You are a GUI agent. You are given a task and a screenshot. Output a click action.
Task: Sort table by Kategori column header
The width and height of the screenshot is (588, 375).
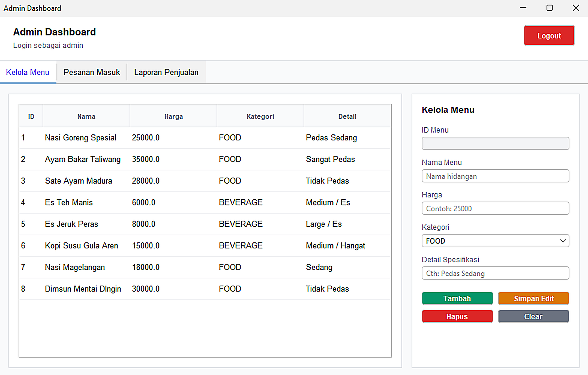point(260,116)
